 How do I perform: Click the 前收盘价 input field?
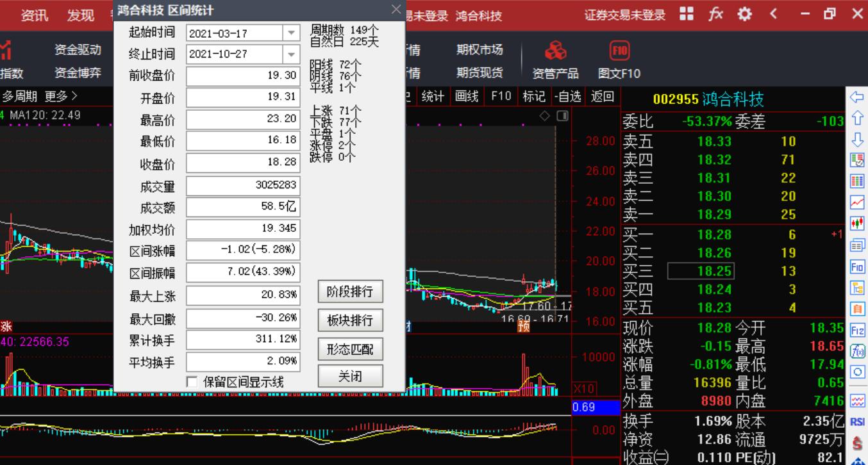click(x=242, y=76)
